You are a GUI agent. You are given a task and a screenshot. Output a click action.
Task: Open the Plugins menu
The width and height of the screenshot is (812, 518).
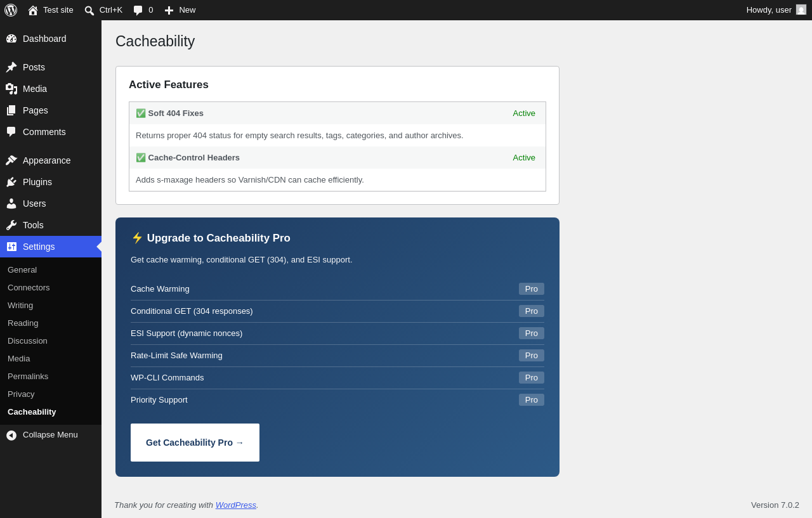[x=51, y=182]
